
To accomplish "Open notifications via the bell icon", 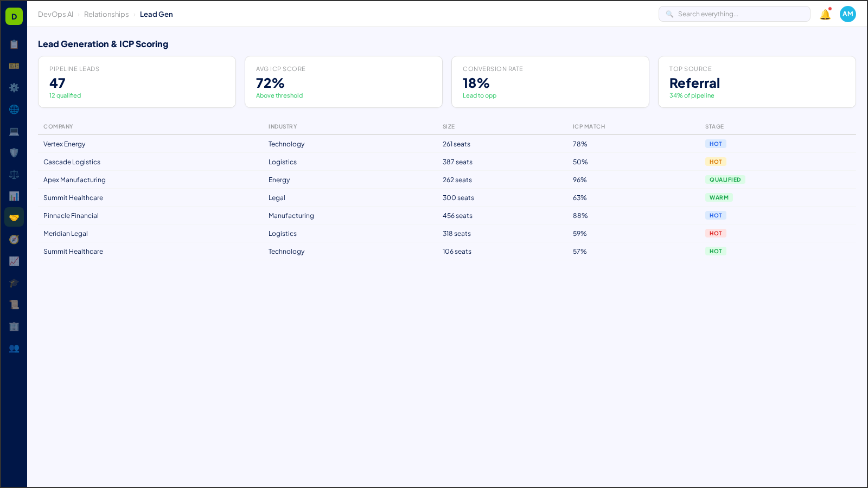I will [824, 14].
